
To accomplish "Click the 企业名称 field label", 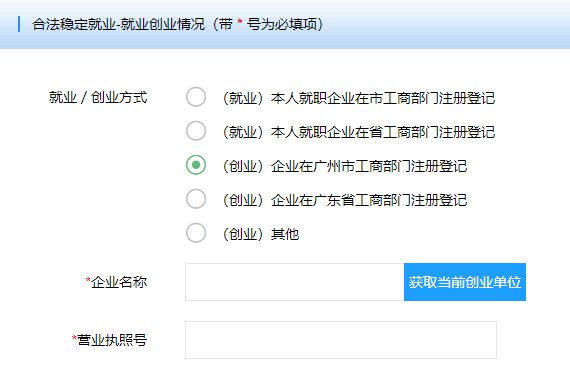I will 116,282.
